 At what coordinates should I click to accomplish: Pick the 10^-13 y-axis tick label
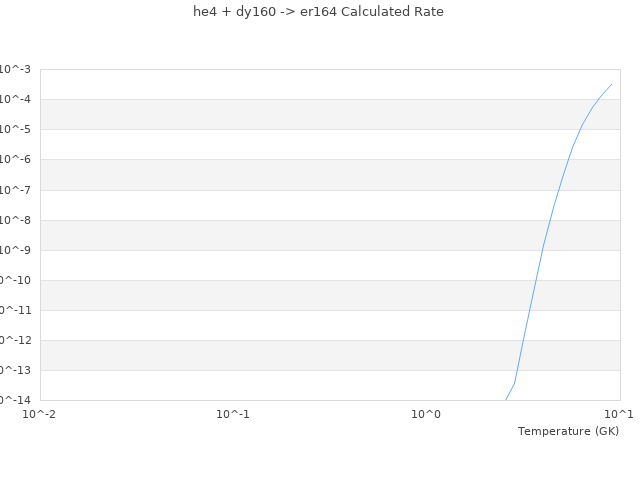click(x=15, y=370)
